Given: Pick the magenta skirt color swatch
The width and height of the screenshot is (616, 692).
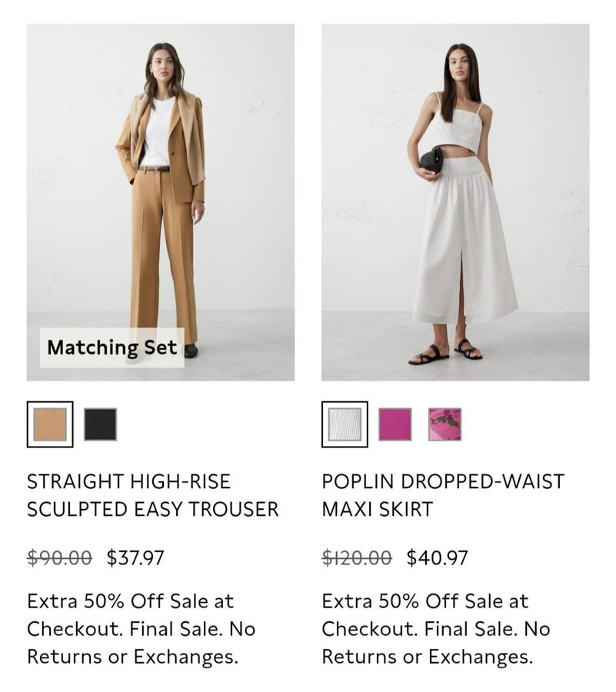Looking at the screenshot, I should click(x=395, y=424).
